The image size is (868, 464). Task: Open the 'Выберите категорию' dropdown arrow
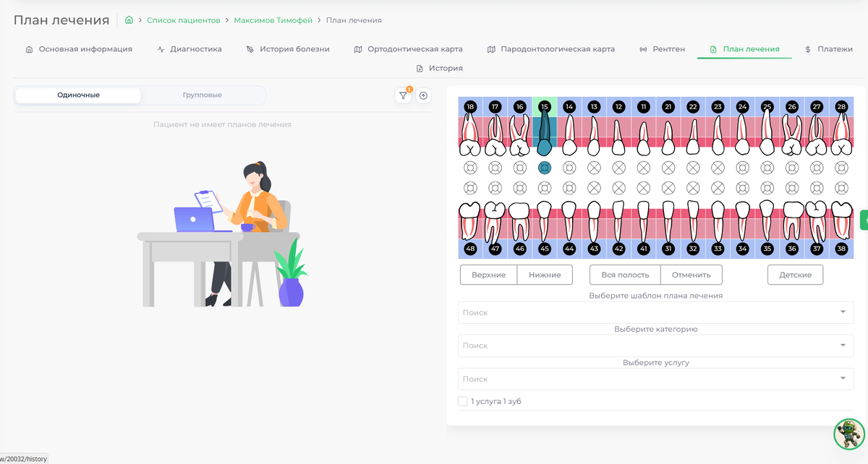coord(843,345)
